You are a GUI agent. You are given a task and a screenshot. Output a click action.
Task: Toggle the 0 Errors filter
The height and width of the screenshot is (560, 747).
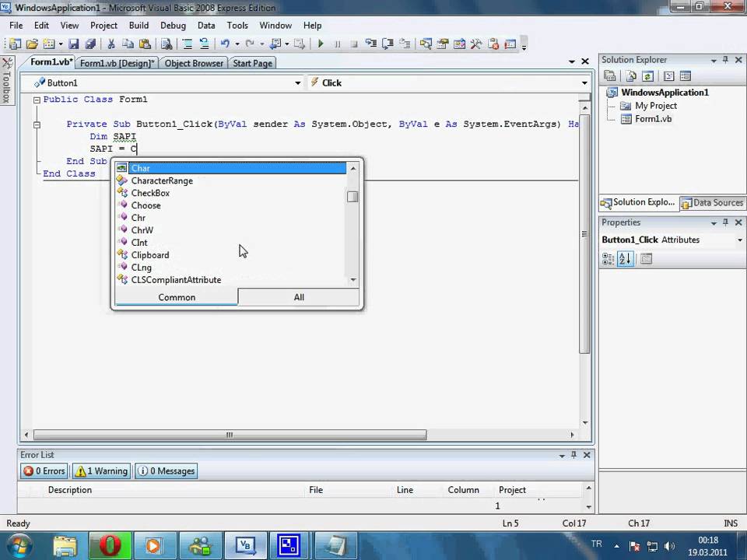point(44,471)
